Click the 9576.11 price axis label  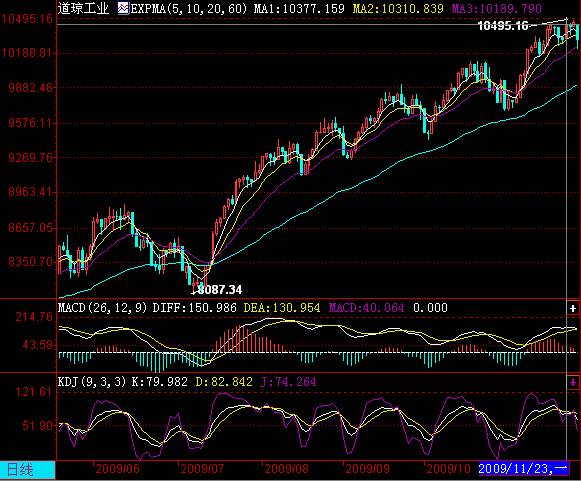(x=30, y=123)
